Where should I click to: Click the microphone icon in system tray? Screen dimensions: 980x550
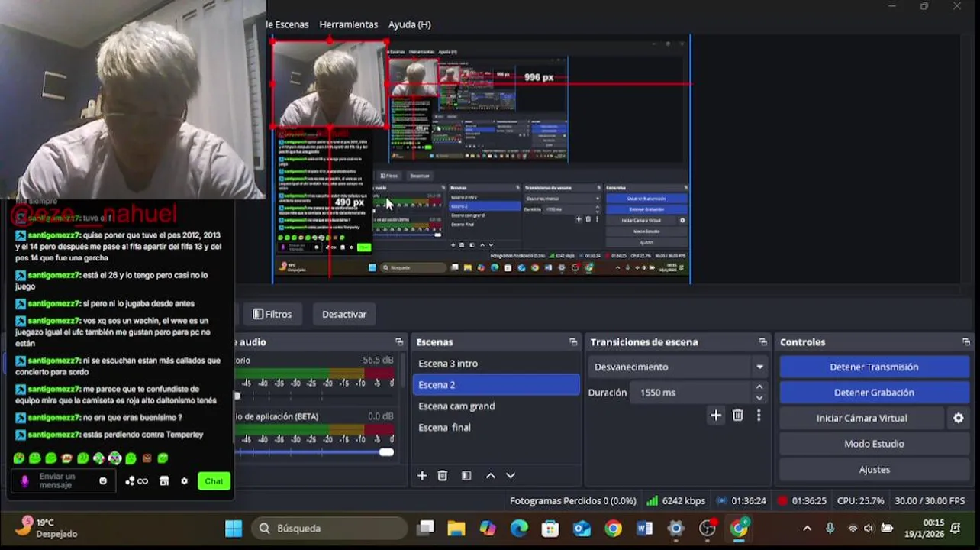click(830, 528)
